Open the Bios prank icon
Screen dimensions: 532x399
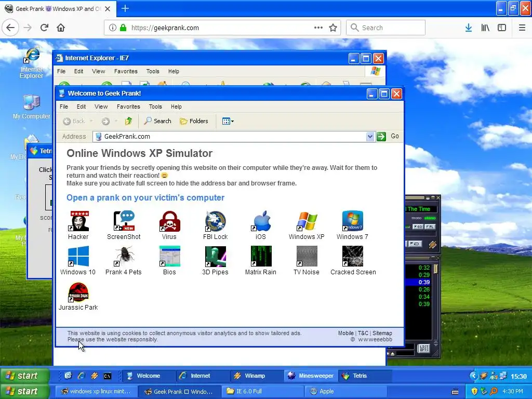tap(169, 261)
